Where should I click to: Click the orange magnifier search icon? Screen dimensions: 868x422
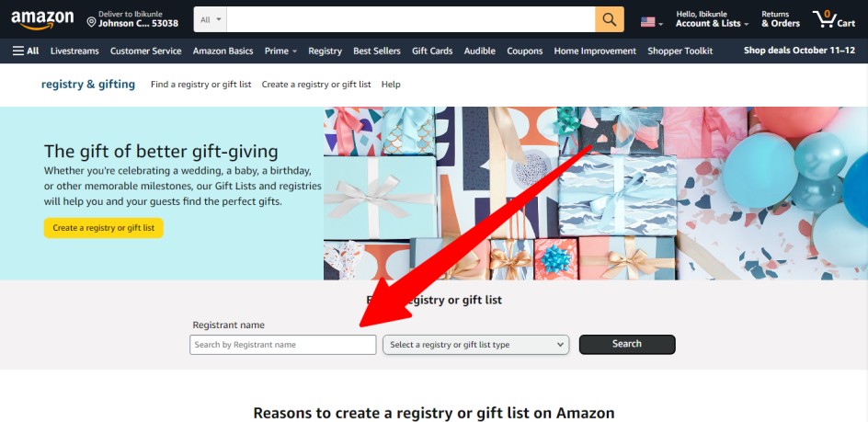[610, 19]
